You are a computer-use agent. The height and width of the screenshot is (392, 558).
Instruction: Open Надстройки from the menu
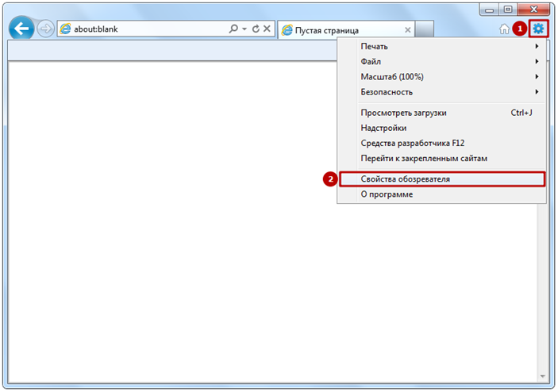[383, 128]
